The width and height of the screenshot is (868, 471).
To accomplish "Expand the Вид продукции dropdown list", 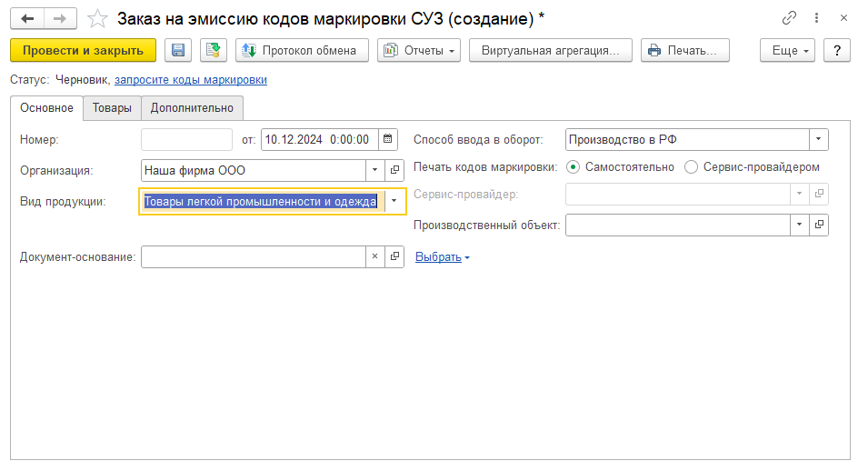I will (394, 201).
